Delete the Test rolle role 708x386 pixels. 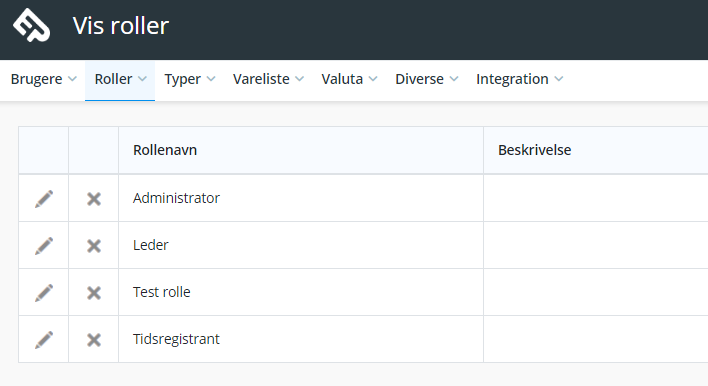[x=94, y=293]
